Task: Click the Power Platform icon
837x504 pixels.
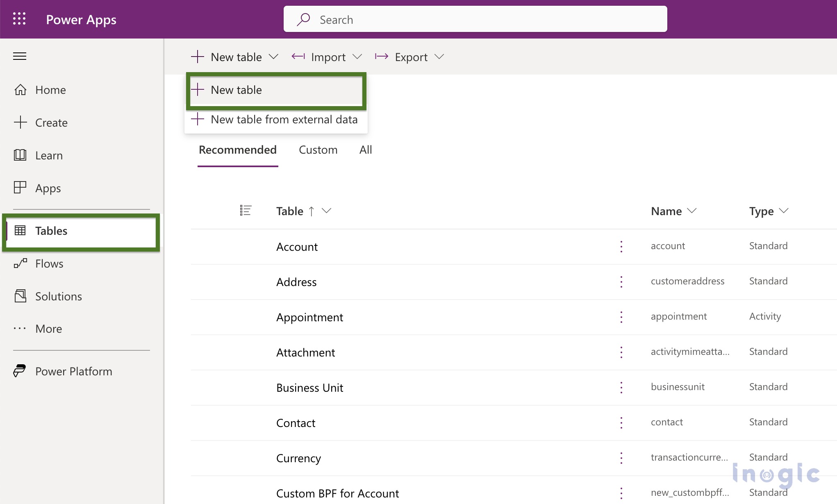Action: pos(19,371)
